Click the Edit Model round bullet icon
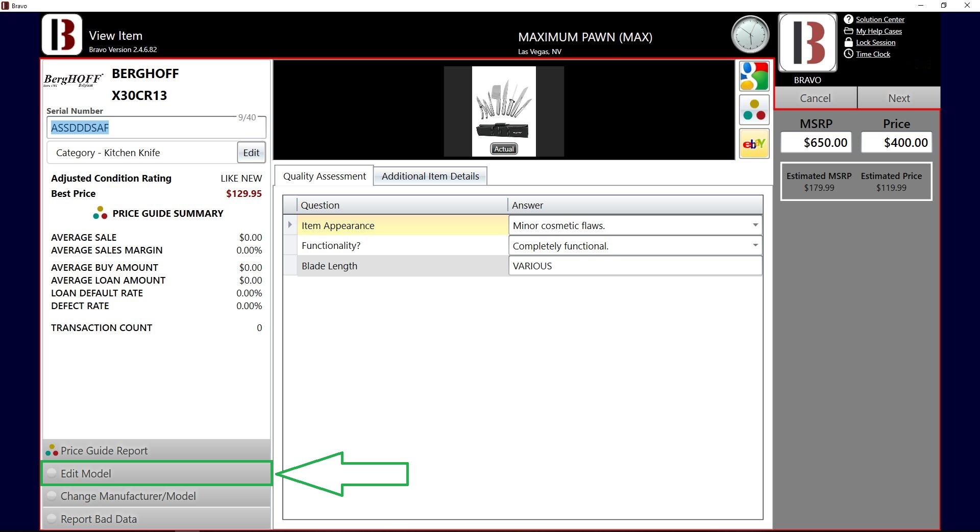Screen dimensions: 980x532 tap(52, 473)
